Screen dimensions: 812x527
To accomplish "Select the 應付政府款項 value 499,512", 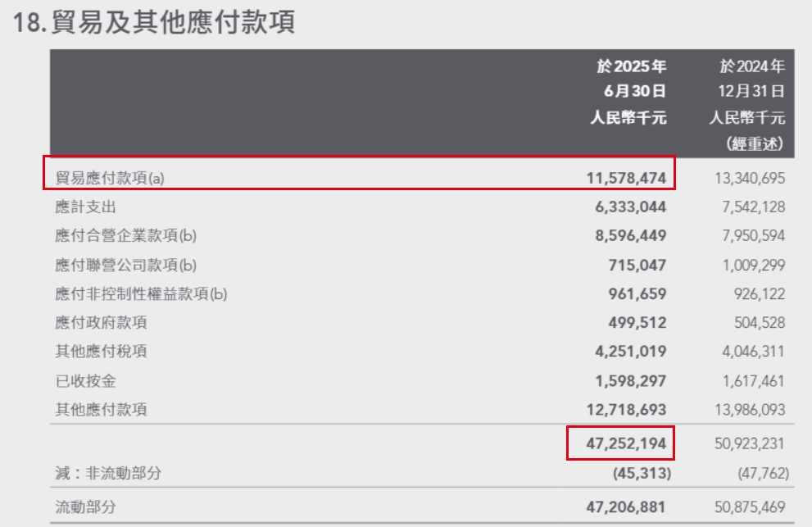I will (x=637, y=323).
